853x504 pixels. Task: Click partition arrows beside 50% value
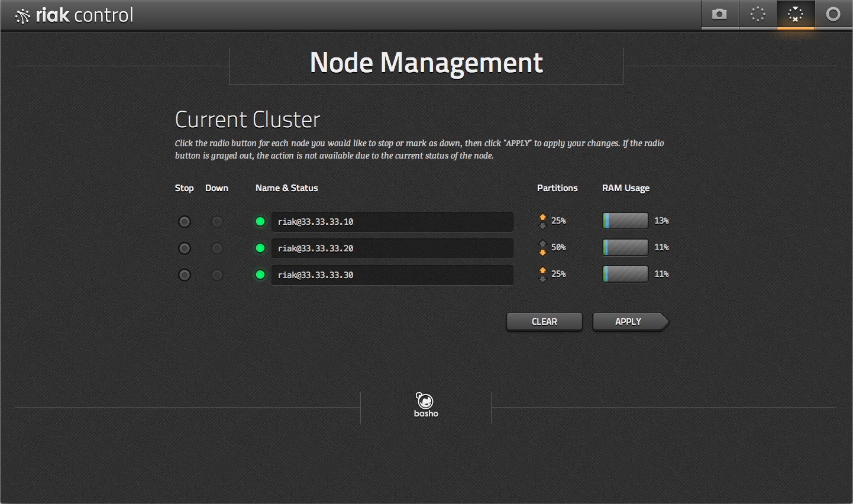click(x=542, y=248)
